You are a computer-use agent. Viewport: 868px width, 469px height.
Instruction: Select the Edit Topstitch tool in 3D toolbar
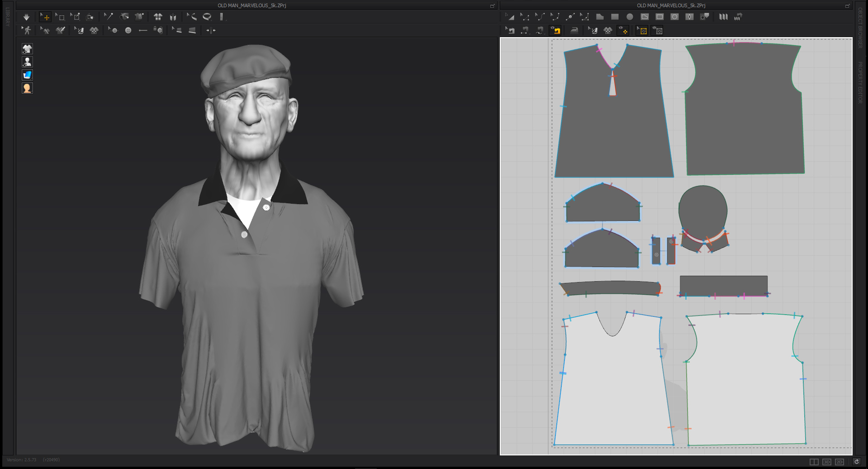tap(176, 30)
